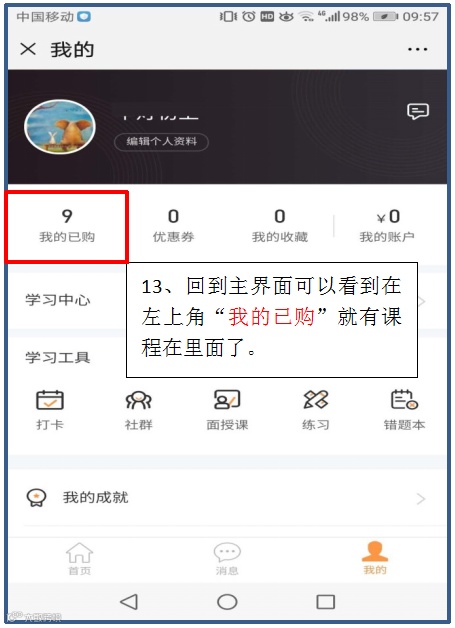Viewport: 455px width, 628px height.
Task: Open the 面授课 face-to-face class icon
Action: (227, 400)
